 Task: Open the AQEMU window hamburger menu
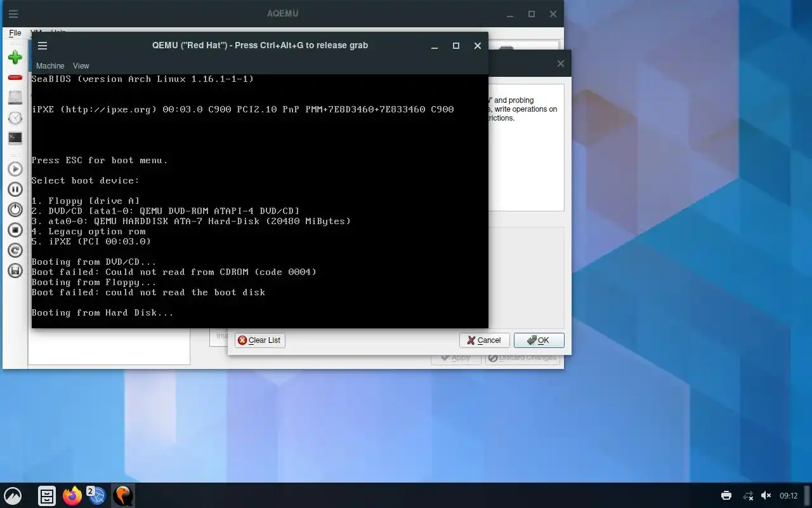(13, 14)
